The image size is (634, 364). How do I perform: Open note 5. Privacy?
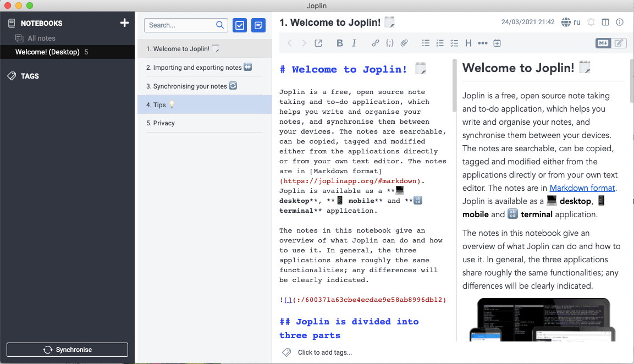click(205, 123)
